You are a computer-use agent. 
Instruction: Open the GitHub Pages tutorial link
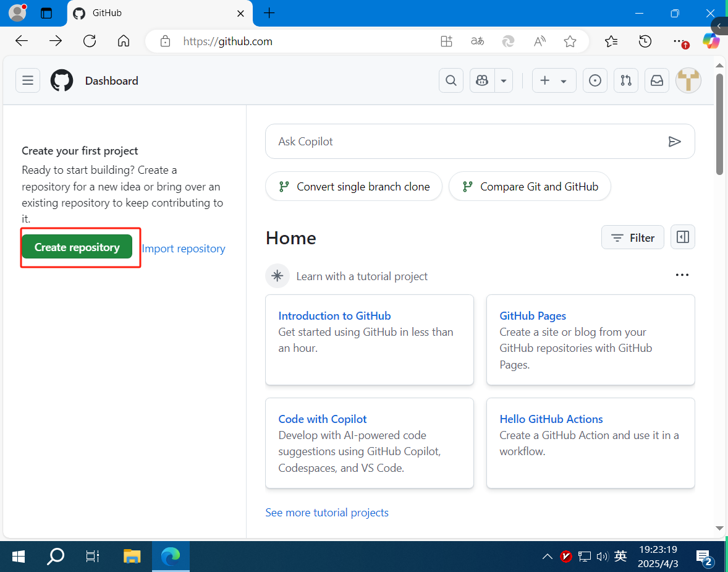click(x=533, y=316)
